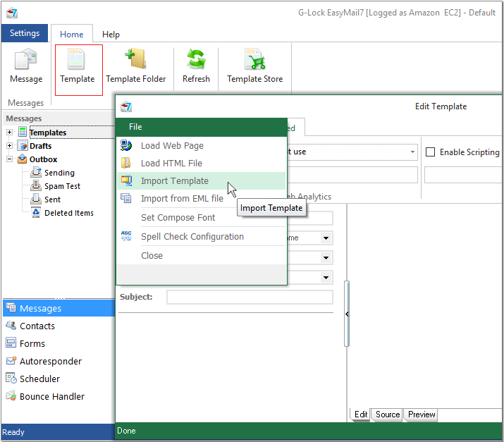The width and height of the screenshot is (504, 442).
Task: Click the Sent folder icon
Action: pyautogui.click(x=36, y=199)
